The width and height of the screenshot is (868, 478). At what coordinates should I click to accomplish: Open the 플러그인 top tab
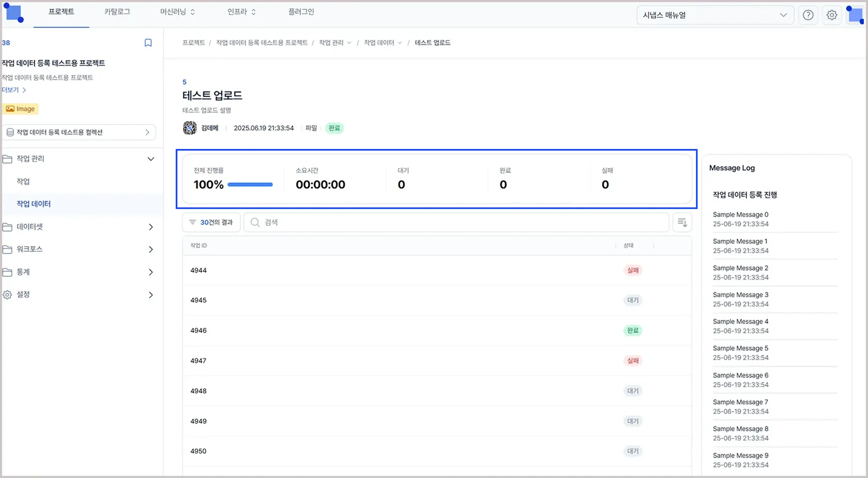301,12
